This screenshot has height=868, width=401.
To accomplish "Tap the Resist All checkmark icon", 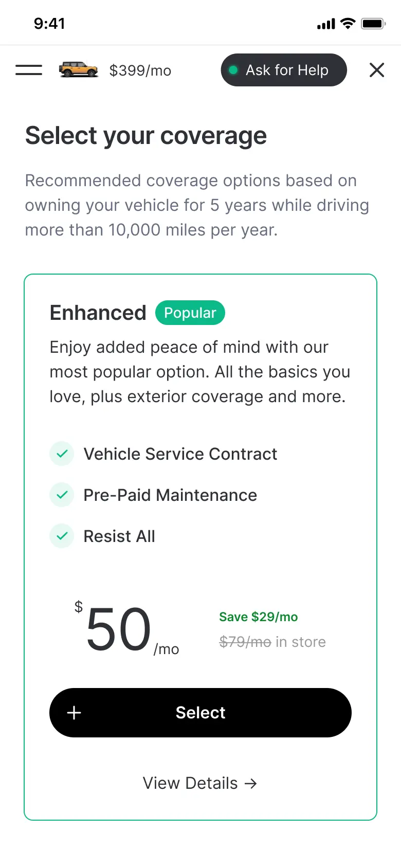I will click(x=62, y=536).
